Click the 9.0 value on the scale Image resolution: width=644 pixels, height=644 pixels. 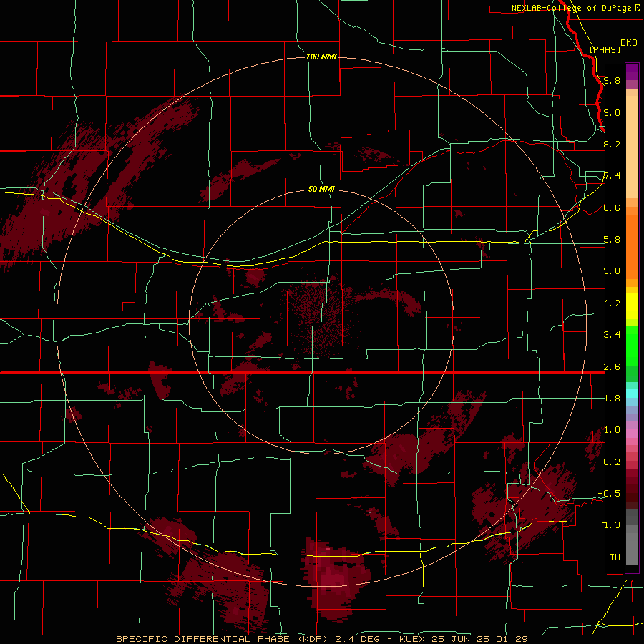612,112
